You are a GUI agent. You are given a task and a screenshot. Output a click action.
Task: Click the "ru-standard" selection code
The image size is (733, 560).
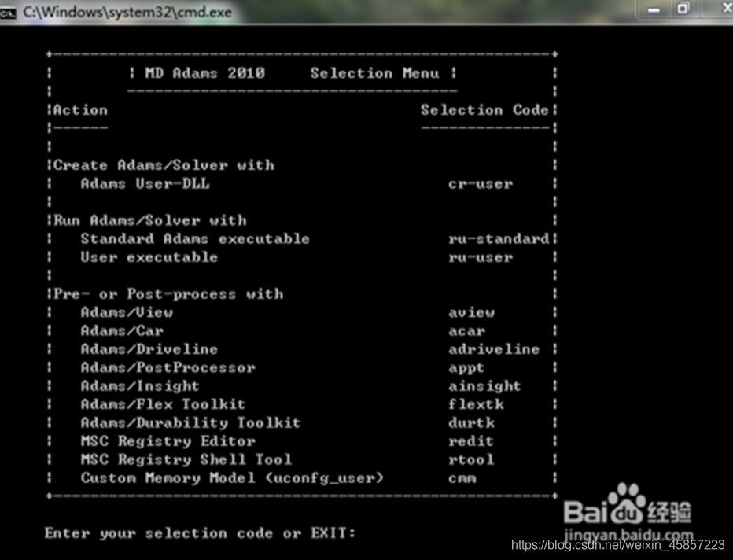pos(499,238)
